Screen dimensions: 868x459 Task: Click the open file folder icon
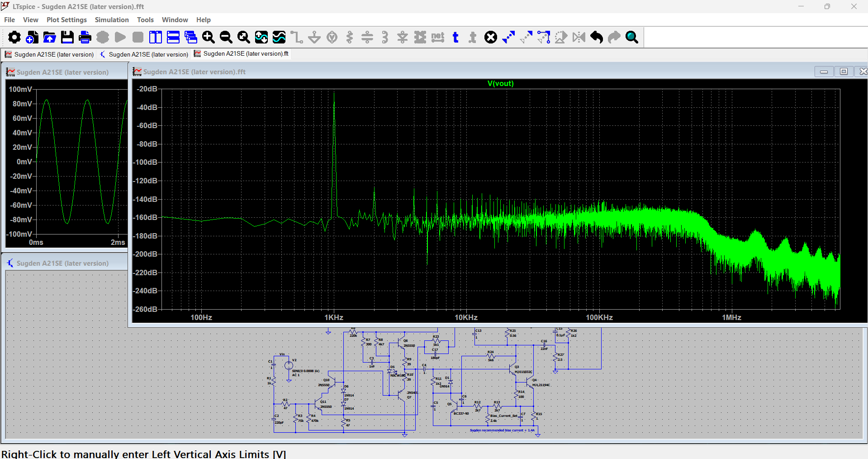pyautogui.click(x=50, y=37)
